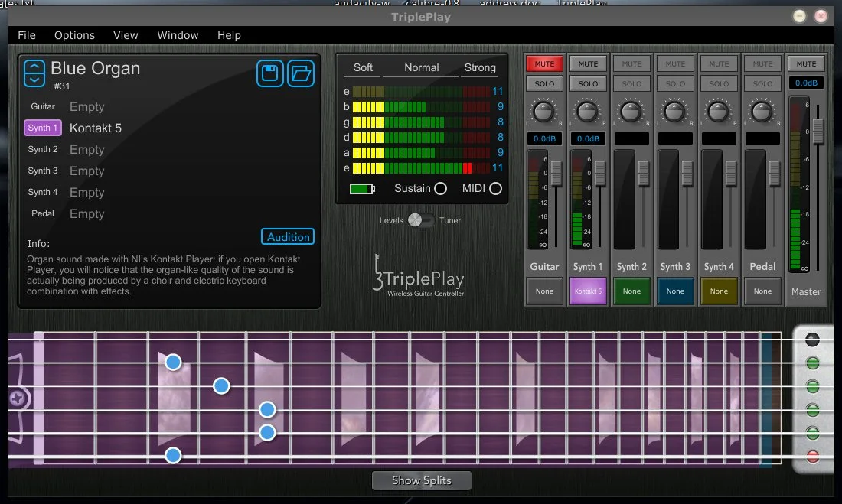Image resolution: width=842 pixels, height=504 pixels.
Task: Select the Strong sensitivity tab
Action: pyautogui.click(x=480, y=67)
